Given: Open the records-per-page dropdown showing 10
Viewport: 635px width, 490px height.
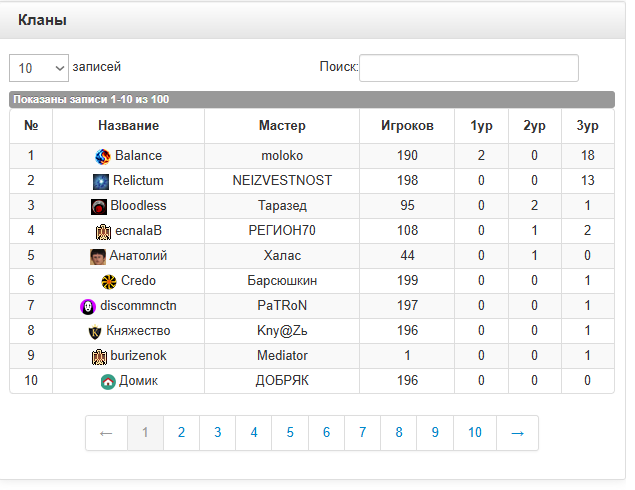Looking at the screenshot, I should point(38,68).
